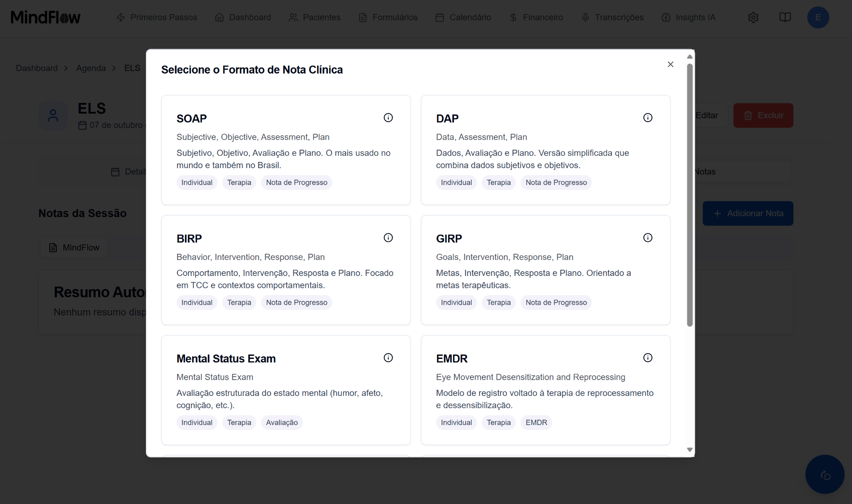The width and height of the screenshot is (852, 504).
Task: Click BIRP info circle icon
Action: click(388, 238)
